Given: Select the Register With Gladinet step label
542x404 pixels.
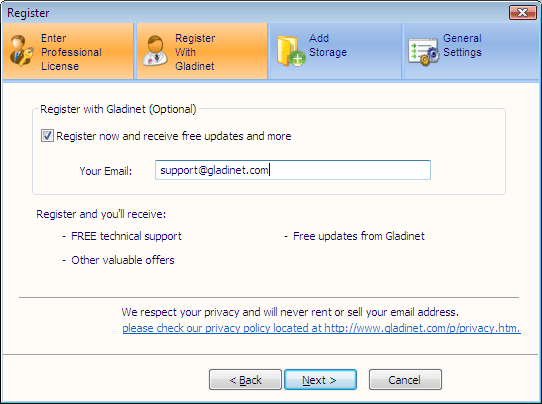Looking at the screenshot, I should [x=195, y=52].
